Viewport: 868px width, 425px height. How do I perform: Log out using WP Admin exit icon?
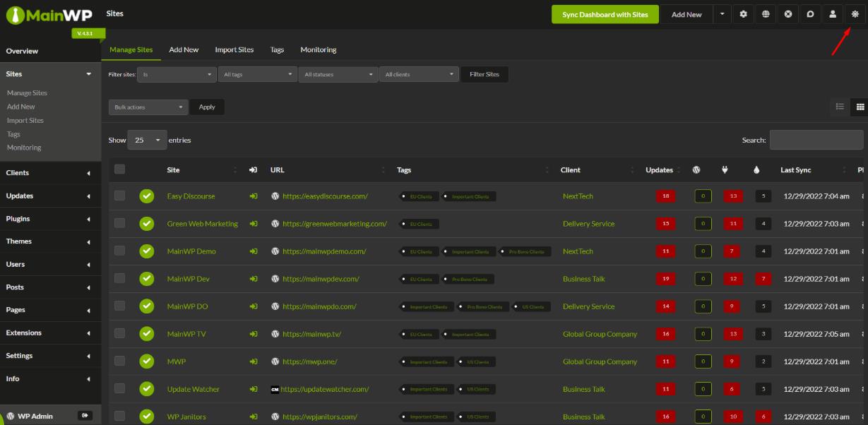pos(84,416)
